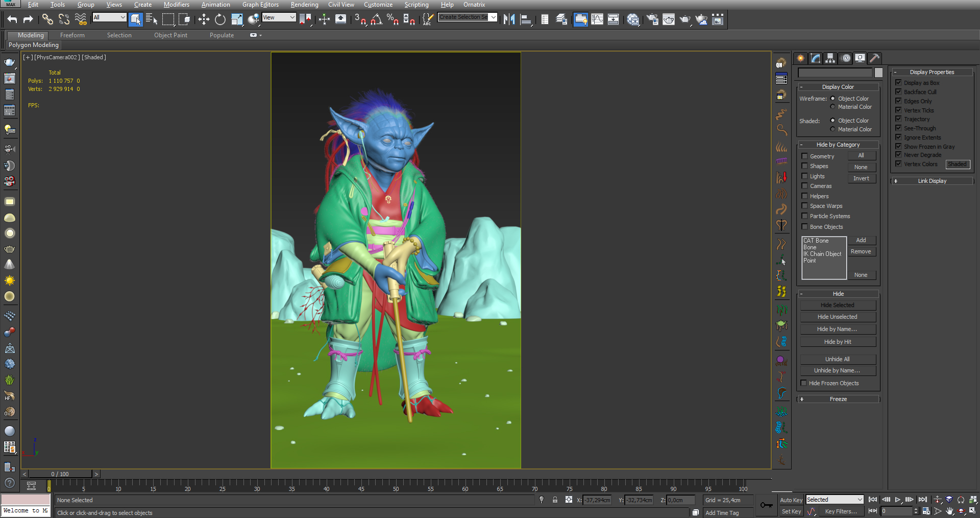Collapse the Display Properties rollout

(x=932, y=72)
